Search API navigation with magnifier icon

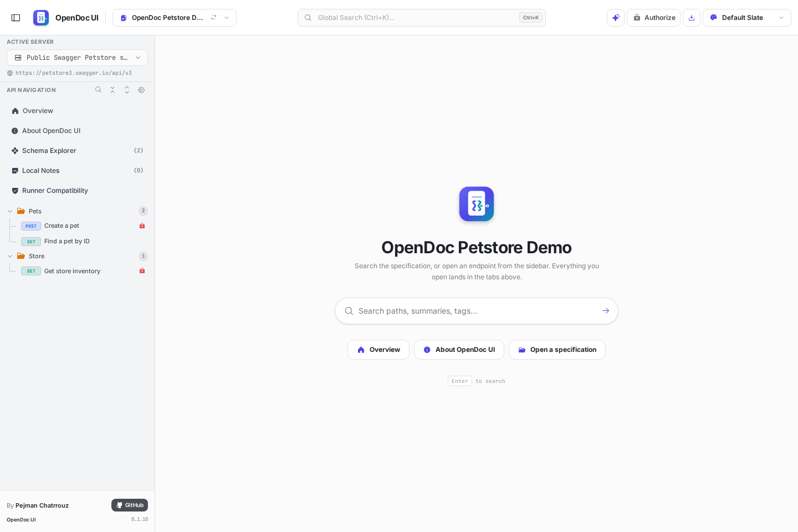pyautogui.click(x=98, y=90)
